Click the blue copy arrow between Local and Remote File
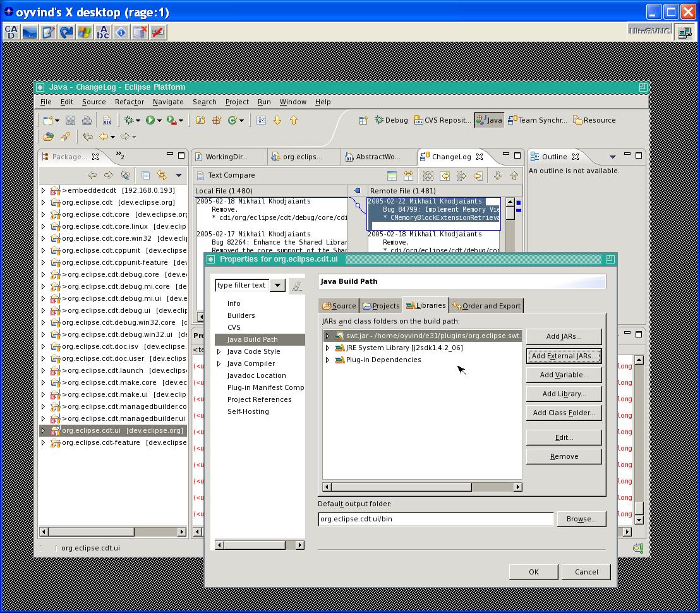Screen dimensions: 700x613 click(357, 191)
